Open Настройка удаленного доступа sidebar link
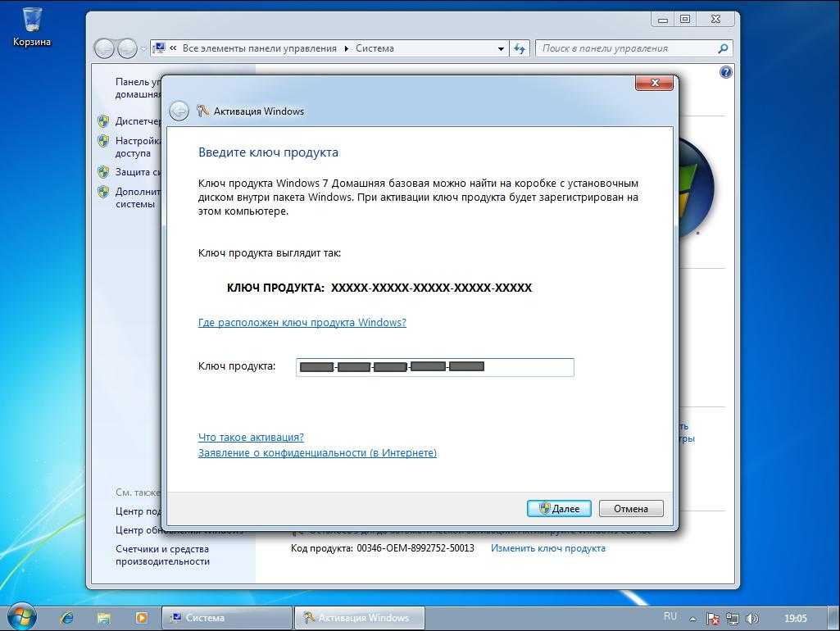 [138, 147]
